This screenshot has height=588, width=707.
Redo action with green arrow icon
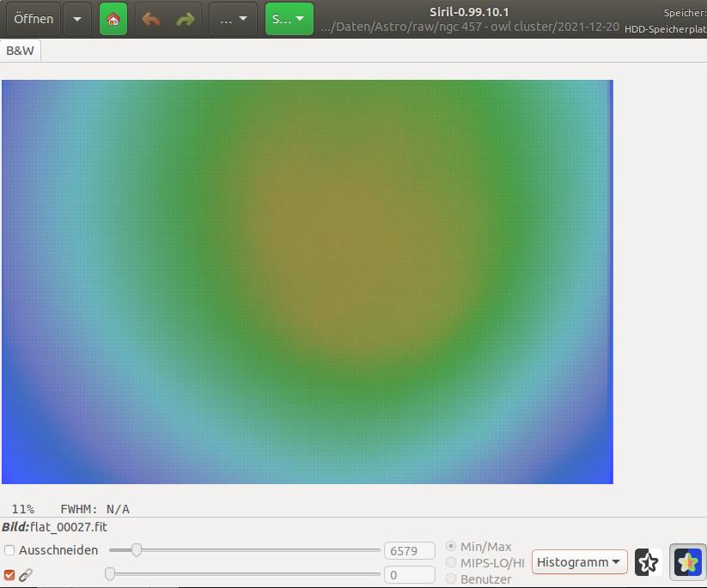tap(186, 19)
